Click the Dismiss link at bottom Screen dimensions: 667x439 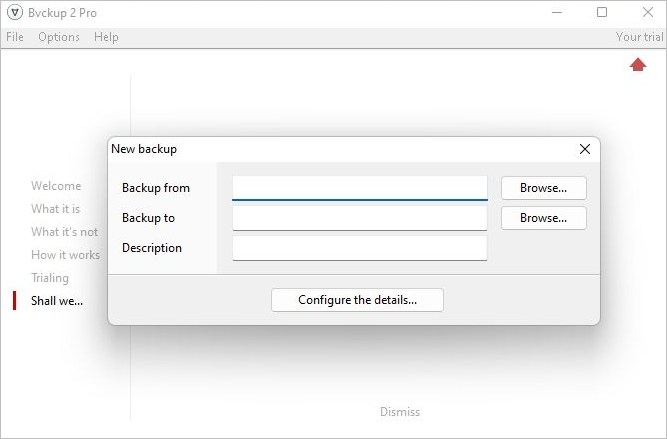(x=400, y=412)
